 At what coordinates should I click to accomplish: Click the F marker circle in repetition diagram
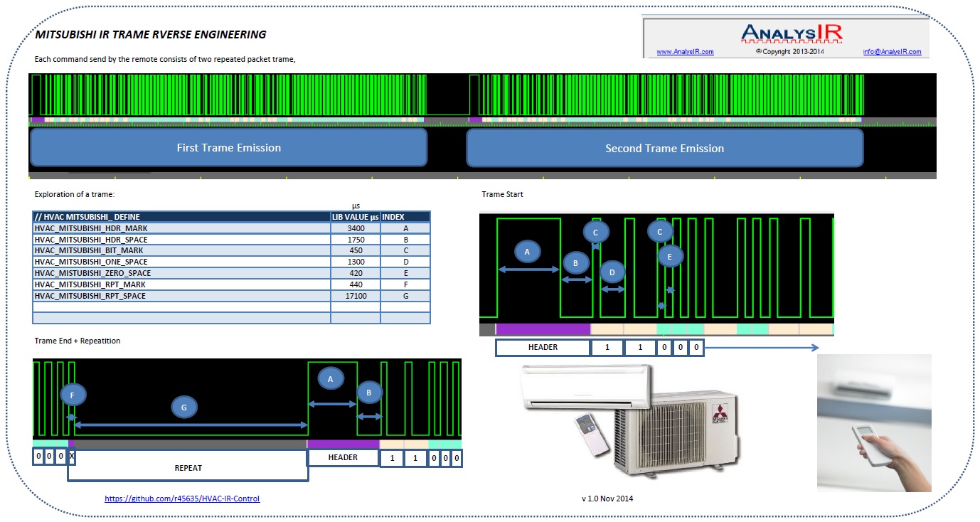[73, 394]
